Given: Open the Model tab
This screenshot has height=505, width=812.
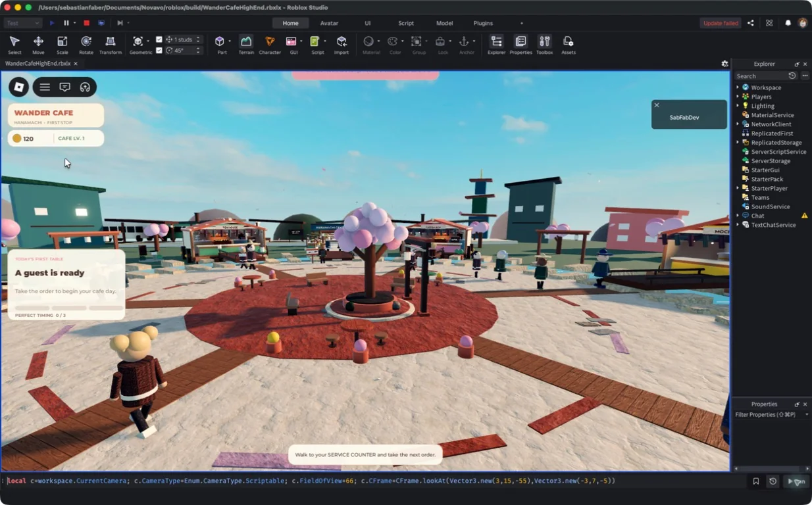Looking at the screenshot, I should click(444, 23).
